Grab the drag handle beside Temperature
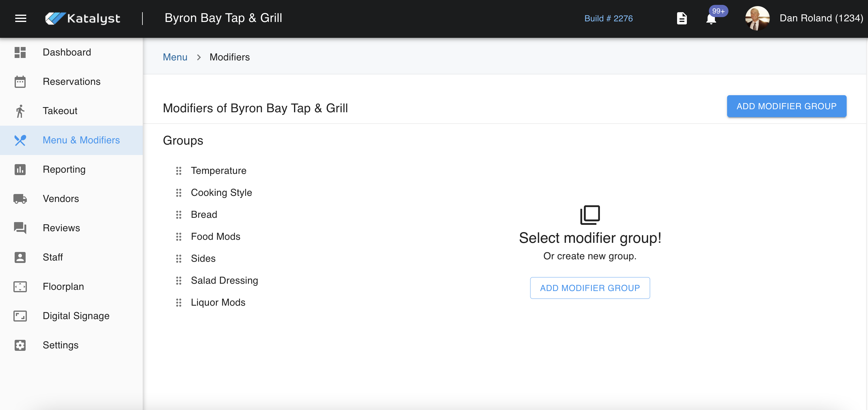This screenshot has width=868, height=410. [x=179, y=171]
